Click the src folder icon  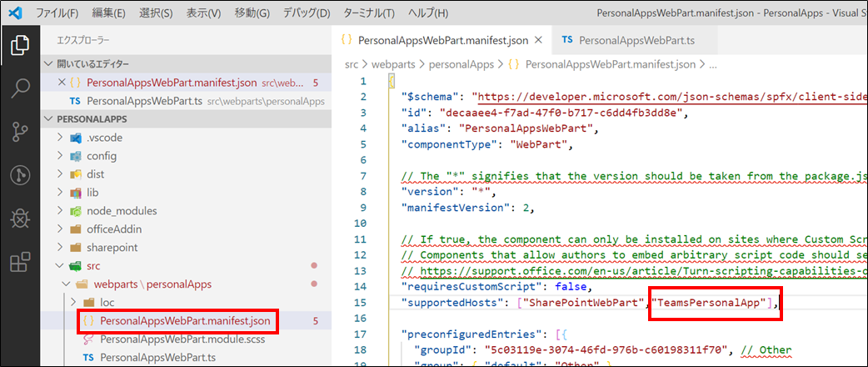tap(76, 265)
